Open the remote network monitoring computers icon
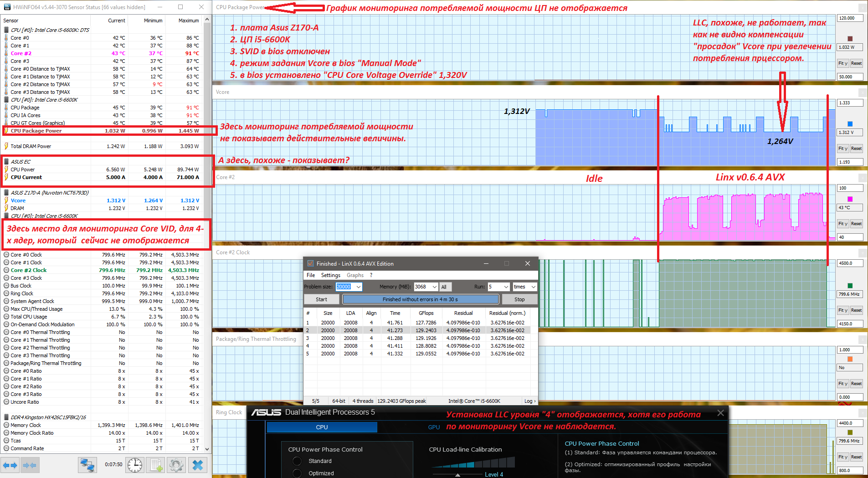 coord(87,465)
